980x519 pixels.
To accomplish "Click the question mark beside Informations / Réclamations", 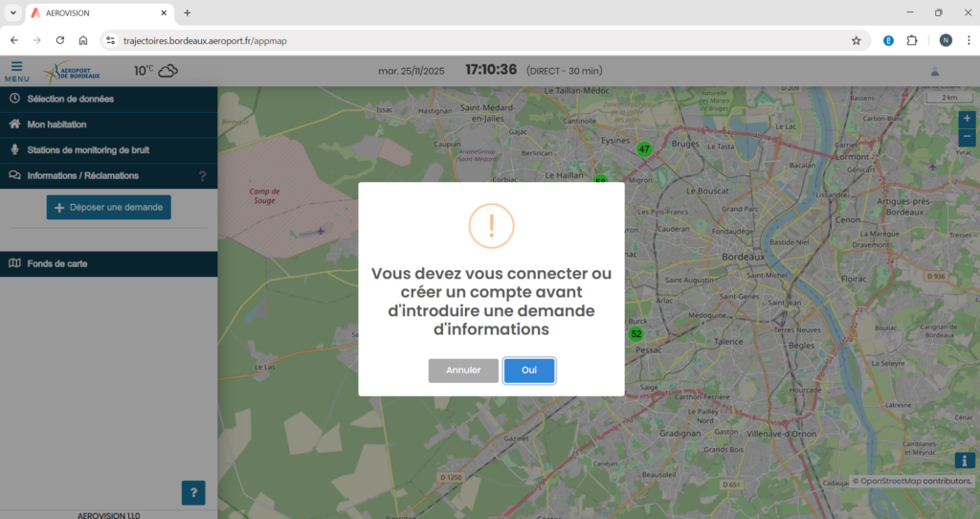I will pos(202,176).
